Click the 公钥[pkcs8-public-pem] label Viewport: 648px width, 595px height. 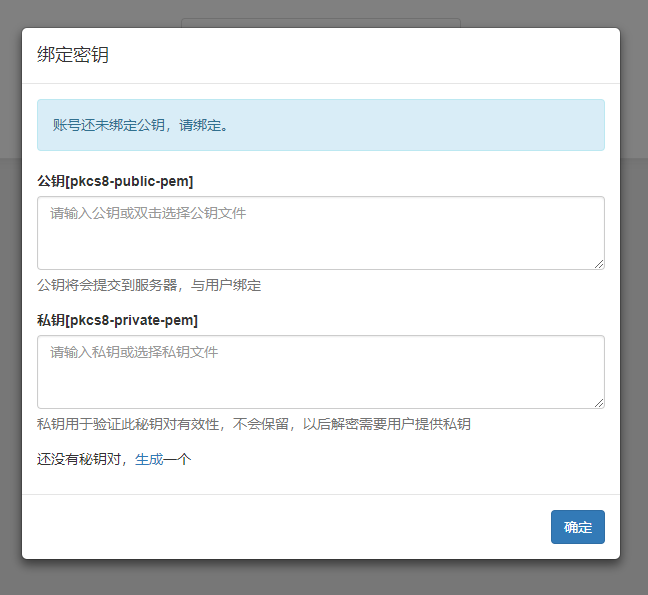(115, 181)
